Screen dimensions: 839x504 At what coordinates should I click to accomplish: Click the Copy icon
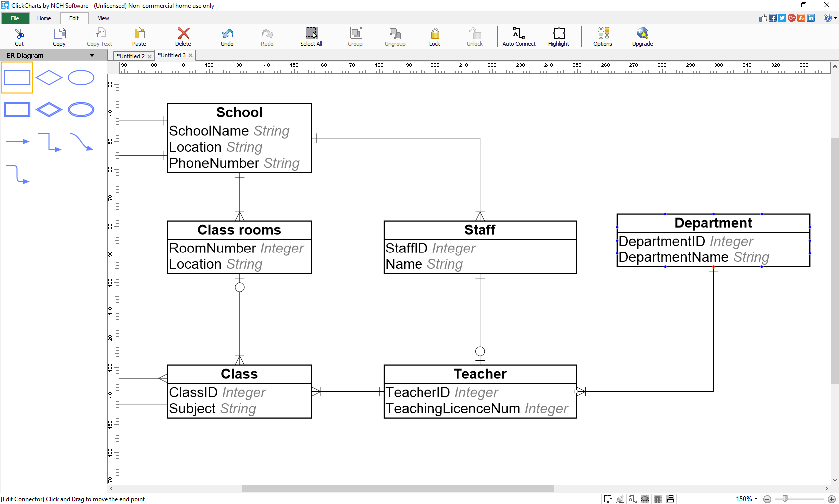[x=59, y=36]
